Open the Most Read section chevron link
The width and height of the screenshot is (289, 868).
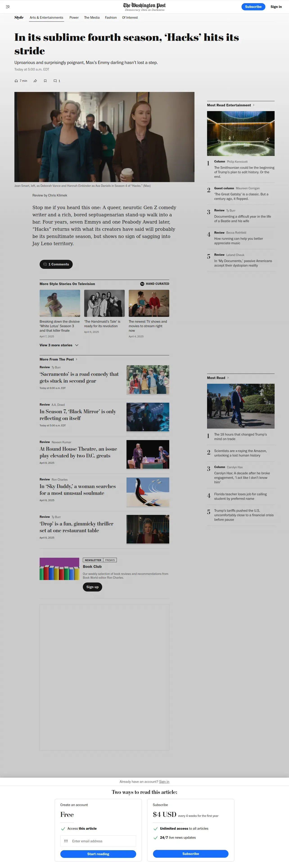(x=228, y=378)
